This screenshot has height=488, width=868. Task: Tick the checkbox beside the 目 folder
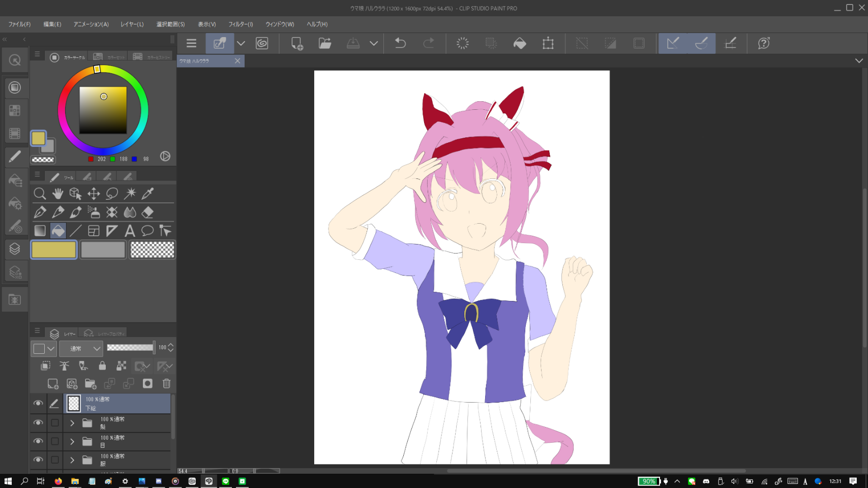tap(55, 441)
